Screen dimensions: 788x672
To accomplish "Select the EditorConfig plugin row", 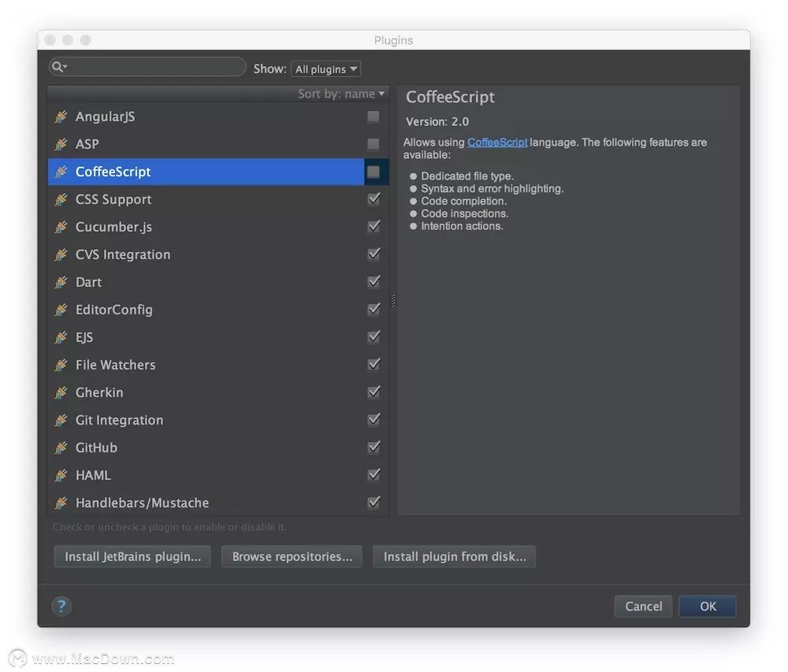I will click(x=218, y=310).
